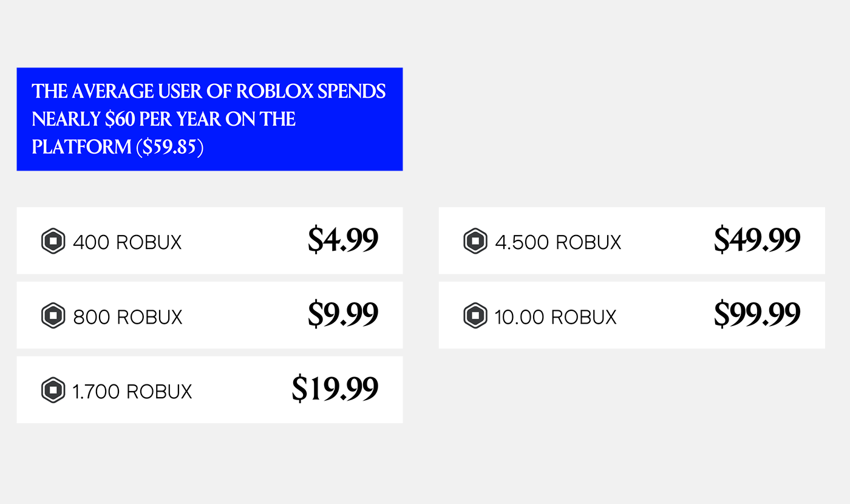Click 'THE AVERAGE USER OF ROBLOX SPENDS' headline
Image resolution: width=850 pixels, height=504 pixels.
click(209, 91)
